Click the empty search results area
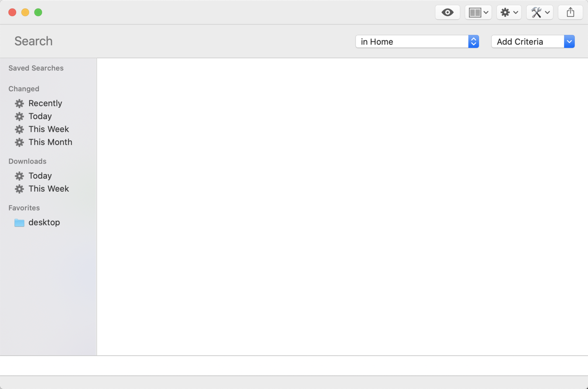This screenshot has width=588, height=389. coord(342,207)
